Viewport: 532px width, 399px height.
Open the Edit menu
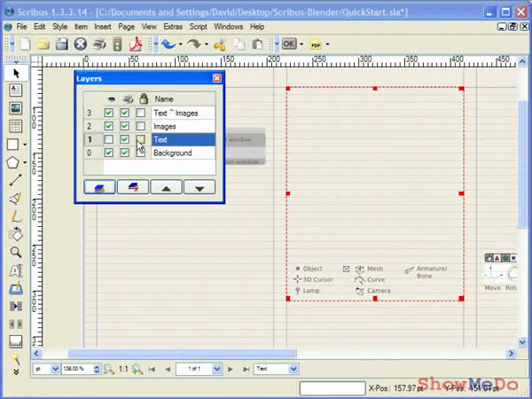(40, 27)
